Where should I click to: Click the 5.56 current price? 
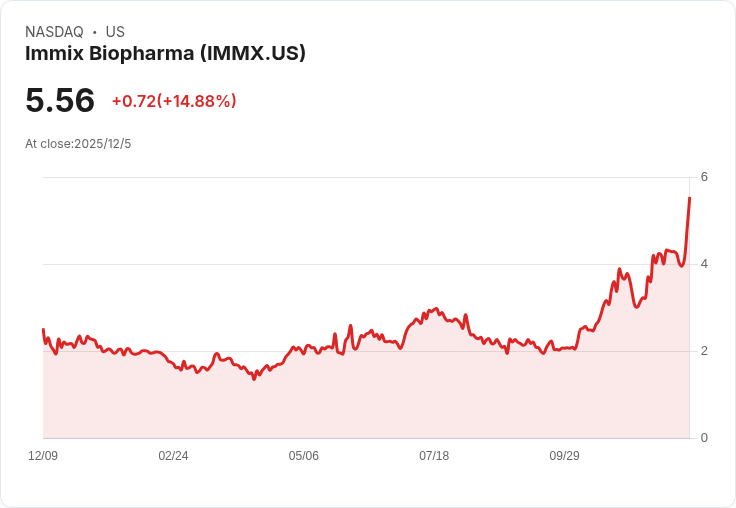click(x=60, y=100)
